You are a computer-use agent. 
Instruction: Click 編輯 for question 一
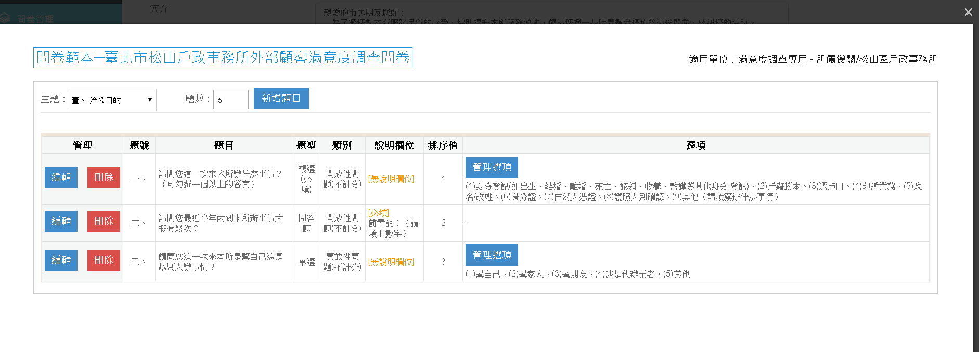[x=61, y=177]
